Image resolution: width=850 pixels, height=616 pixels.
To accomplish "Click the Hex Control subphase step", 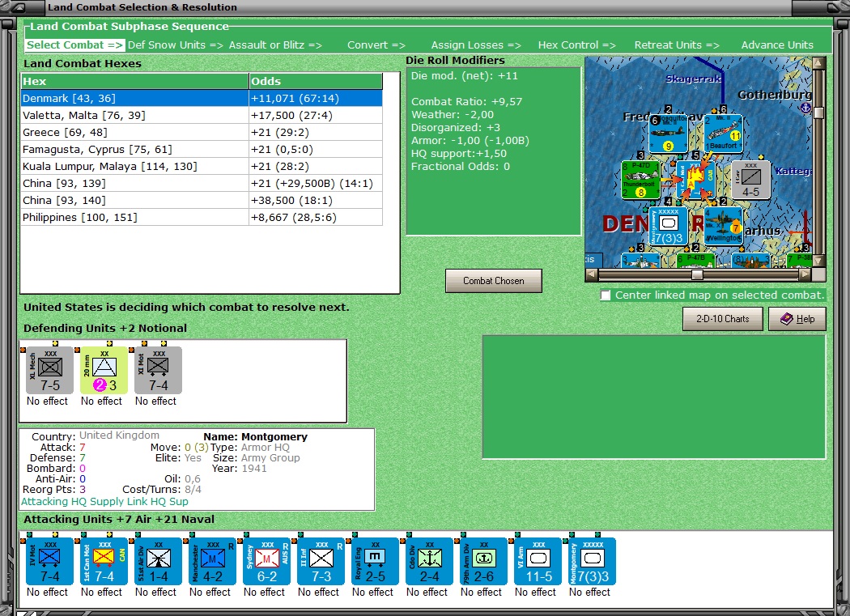I will (576, 45).
